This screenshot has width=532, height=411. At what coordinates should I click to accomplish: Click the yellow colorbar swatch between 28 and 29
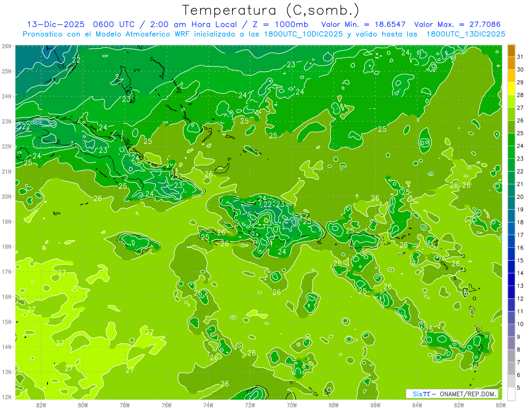[512, 89]
